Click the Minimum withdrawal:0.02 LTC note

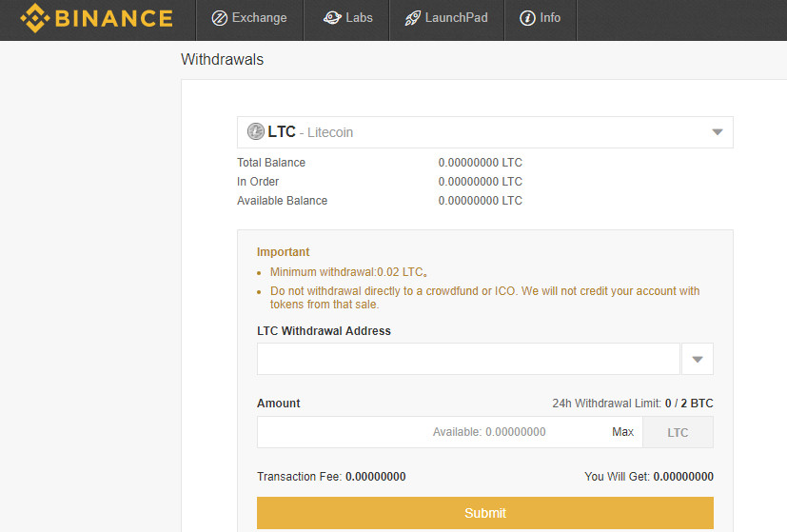tap(349, 272)
